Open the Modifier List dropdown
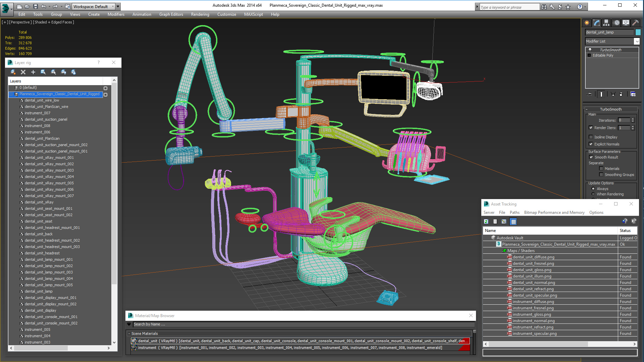 click(x=637, y=41)
